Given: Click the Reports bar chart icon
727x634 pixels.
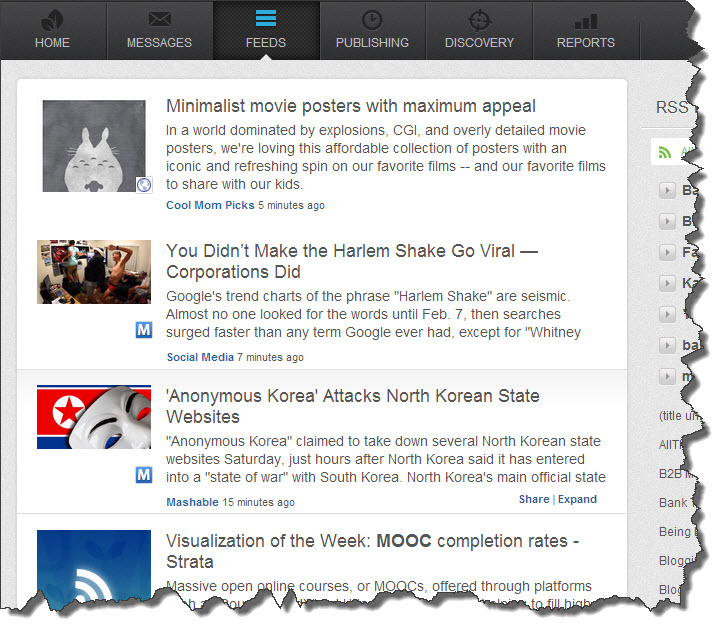Looking at the screenshot, I should tap(586, 21).
